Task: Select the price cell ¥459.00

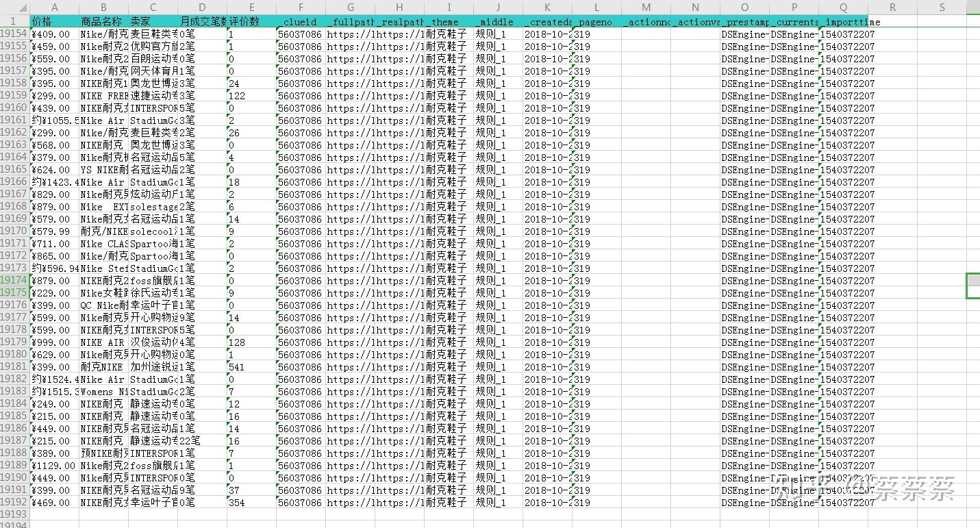Action: tap(55, 47)
